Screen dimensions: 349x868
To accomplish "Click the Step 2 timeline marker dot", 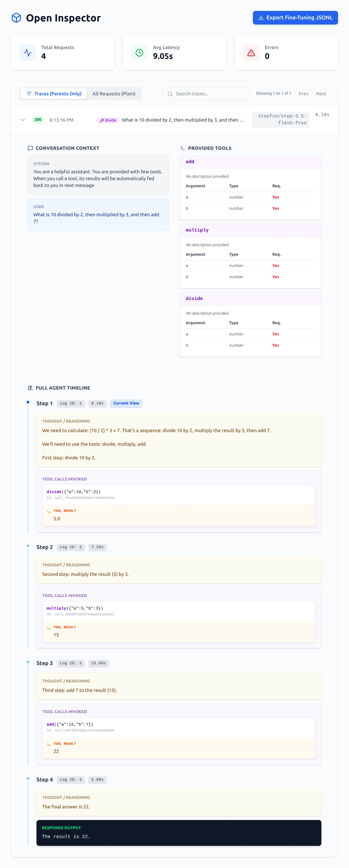I will 28,546.
